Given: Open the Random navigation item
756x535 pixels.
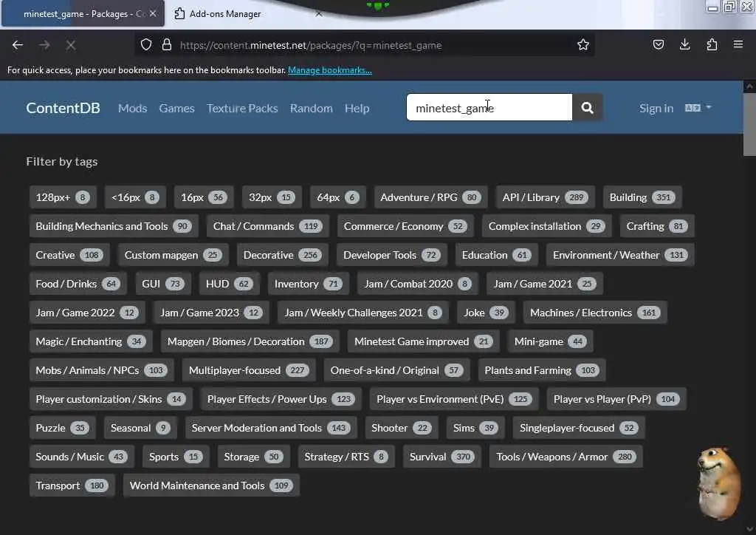Looking at the screenshot, I should [x=312, y=108].
